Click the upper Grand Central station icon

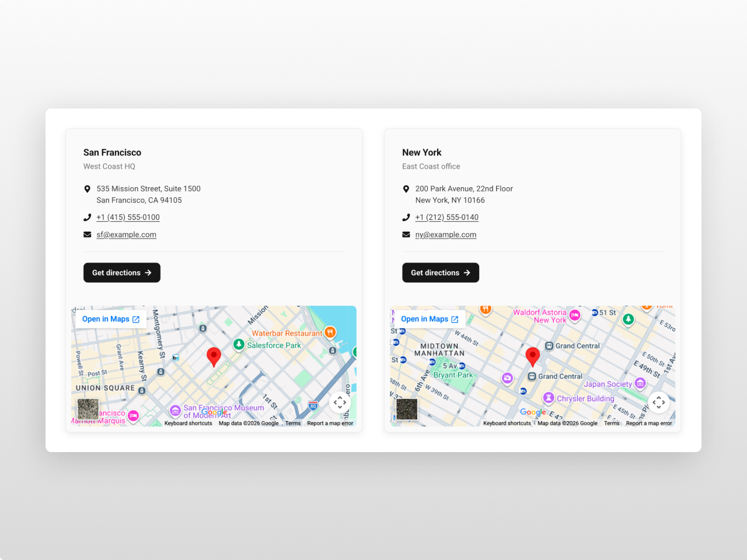click(x=549, y=346)
